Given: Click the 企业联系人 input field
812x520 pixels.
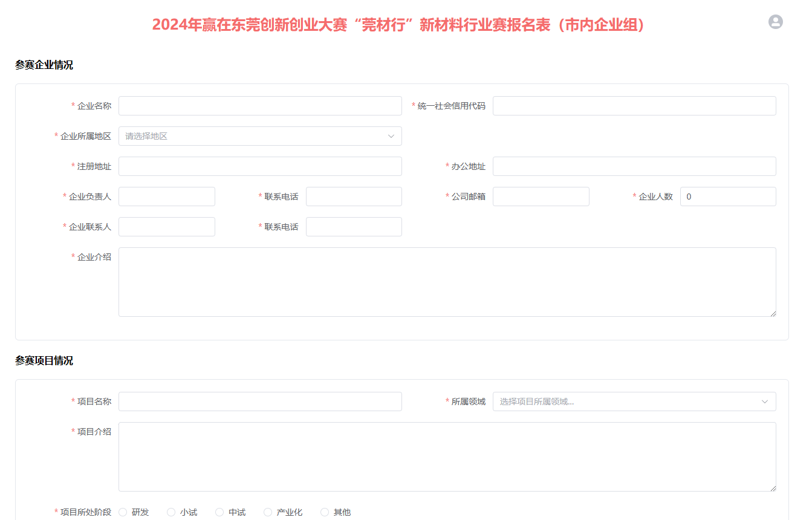Looking at the screenshot, I should (x=167, y=227).
